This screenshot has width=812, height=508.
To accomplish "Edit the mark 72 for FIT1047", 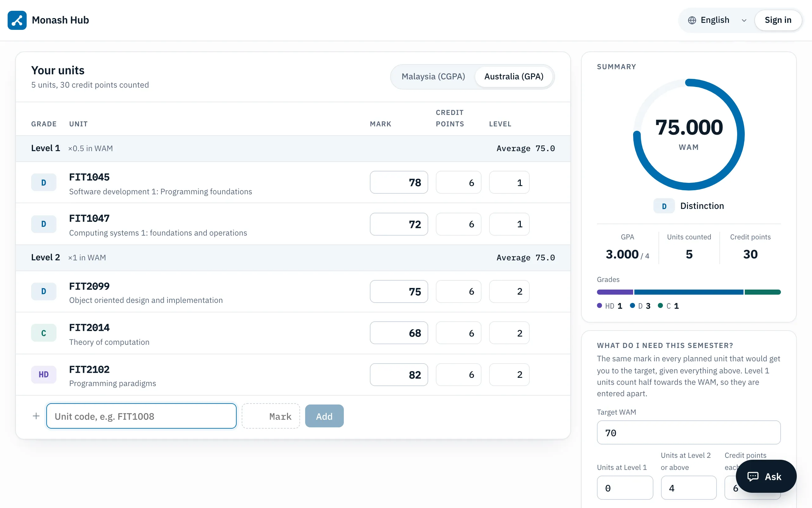I will click(x=399, y=224).
